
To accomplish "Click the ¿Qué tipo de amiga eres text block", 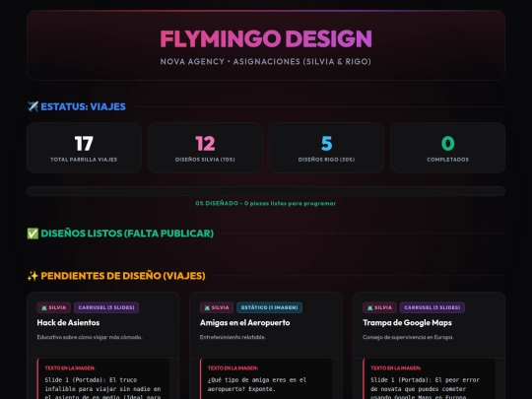I will (257, 384).
